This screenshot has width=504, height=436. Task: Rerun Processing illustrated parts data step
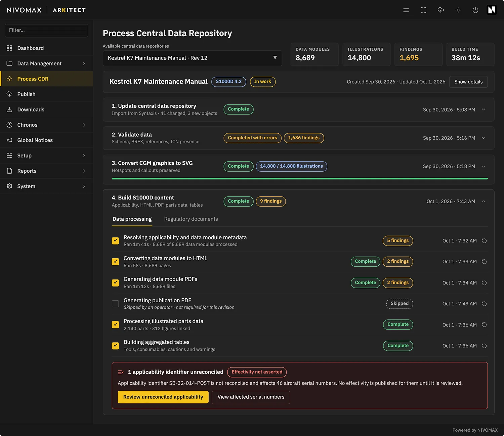pos(484,325)
